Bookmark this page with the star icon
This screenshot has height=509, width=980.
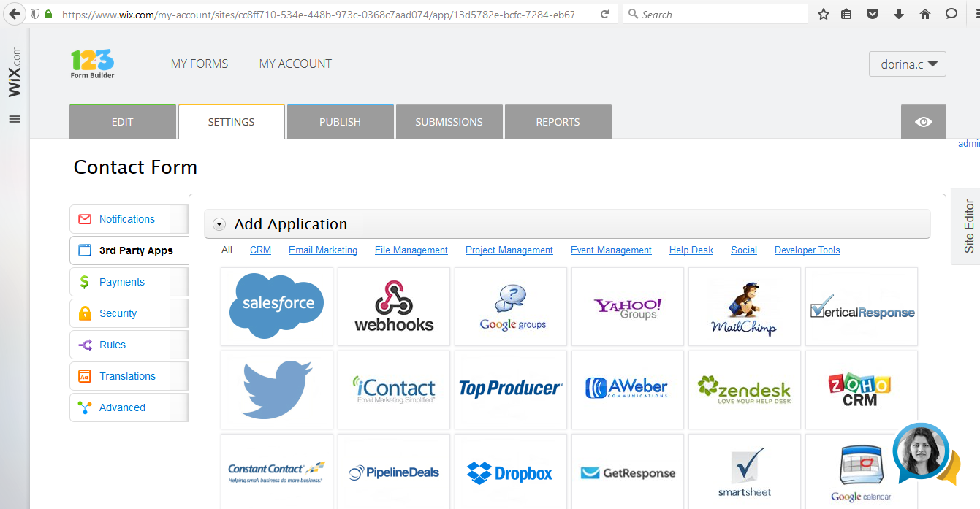point(824,14)
